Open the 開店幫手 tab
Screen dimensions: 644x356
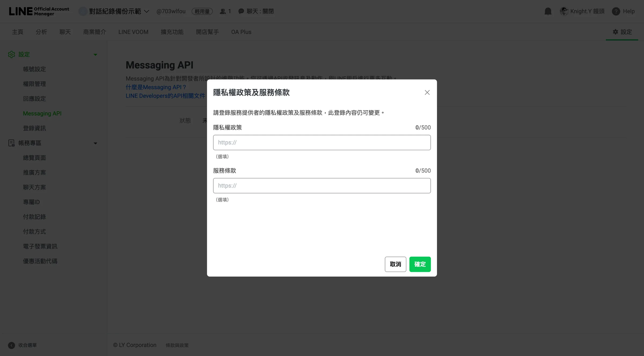point(207,32)
